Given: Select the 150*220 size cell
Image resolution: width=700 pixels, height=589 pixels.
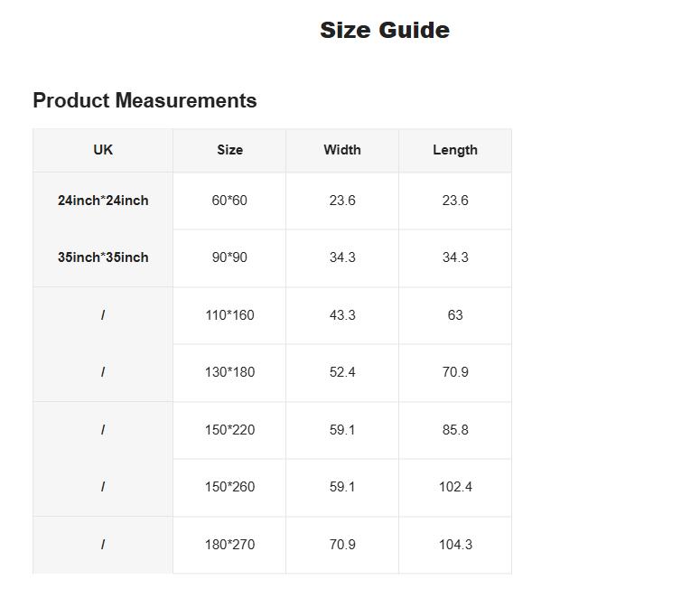Looking at the screenshot, I should 229,430.
